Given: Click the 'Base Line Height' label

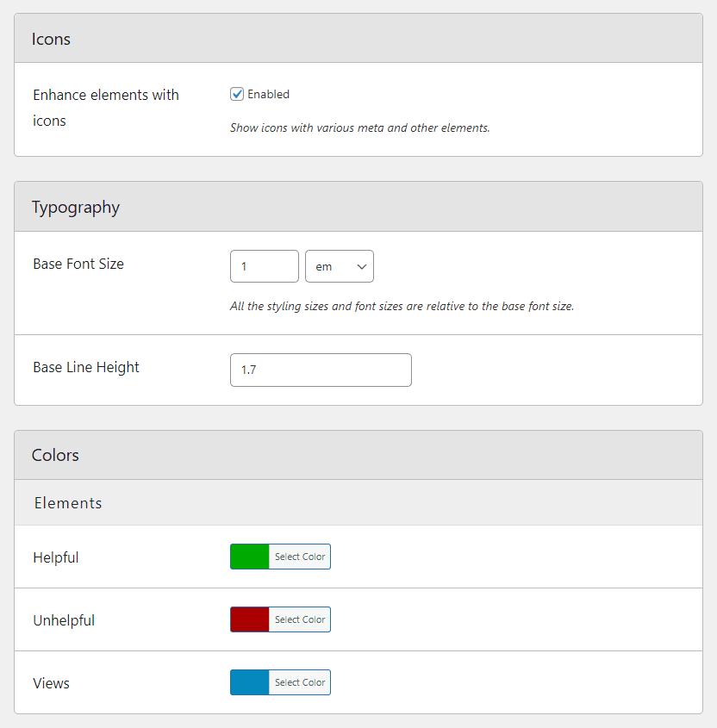Looking at the screenshot, I should tap(86, 367).
